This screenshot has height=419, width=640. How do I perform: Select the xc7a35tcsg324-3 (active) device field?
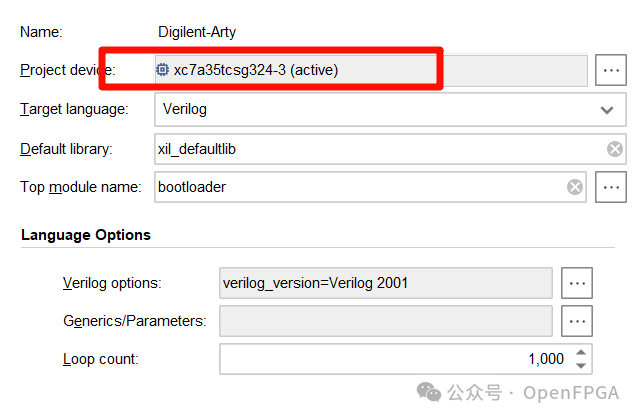371,70
